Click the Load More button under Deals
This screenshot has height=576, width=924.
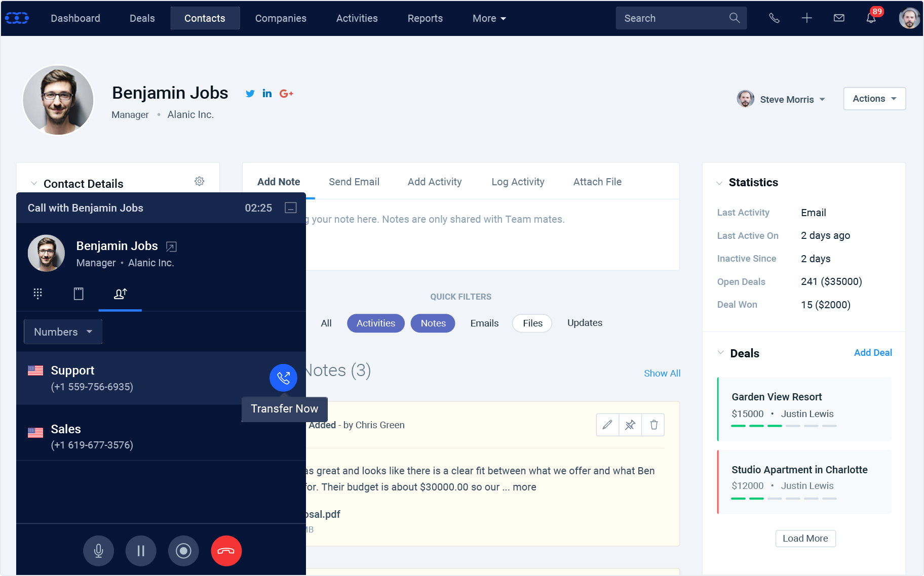(x=805, y=539)
